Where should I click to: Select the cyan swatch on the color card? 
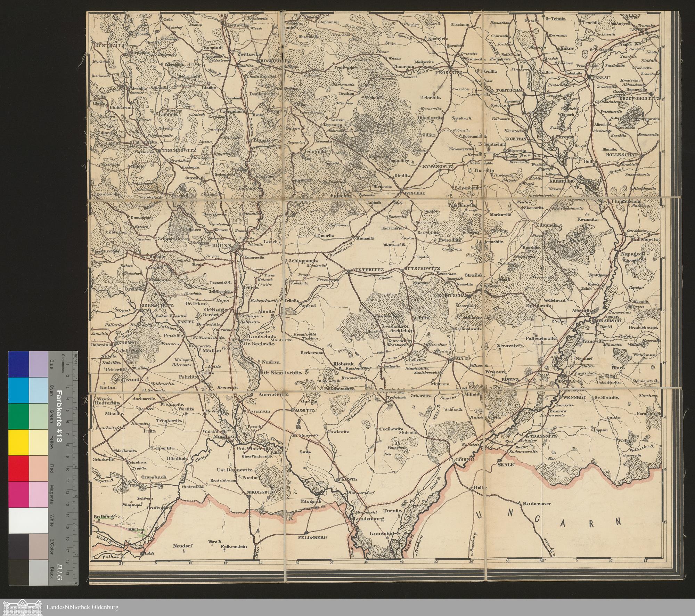(x=18, y=390)
